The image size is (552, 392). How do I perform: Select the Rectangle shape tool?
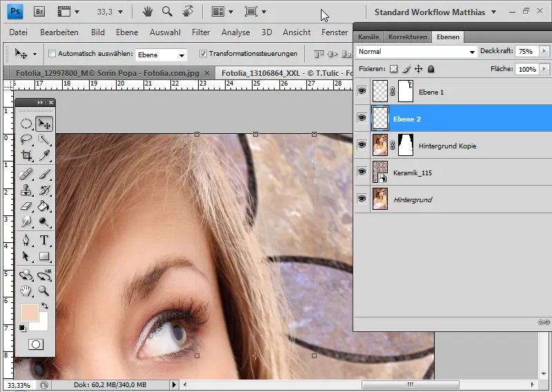(44, 256)
